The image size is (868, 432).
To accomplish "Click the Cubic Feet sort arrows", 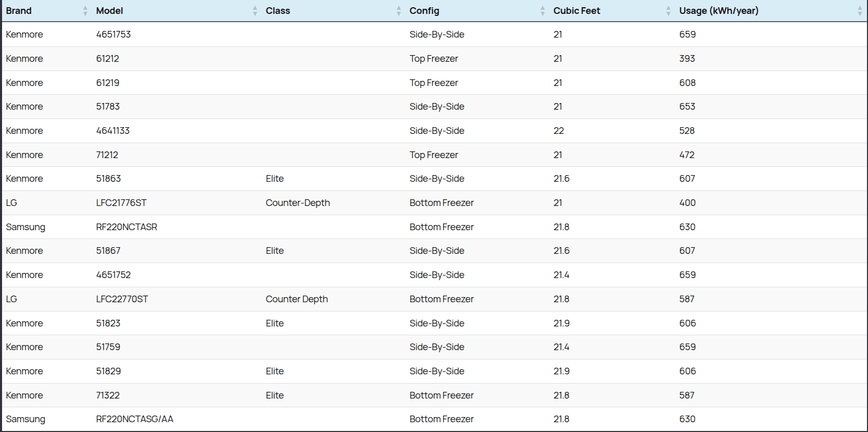I will [x=668, y=11].
